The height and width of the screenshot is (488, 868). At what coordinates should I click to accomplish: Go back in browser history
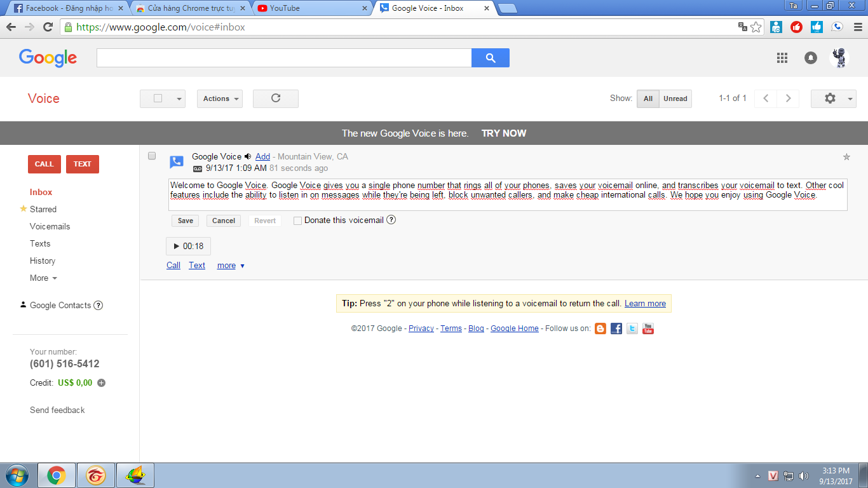[11, 27]
